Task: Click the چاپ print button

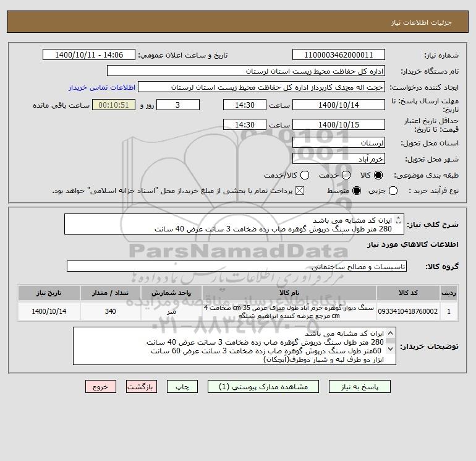Action: (x=182, y=387)
